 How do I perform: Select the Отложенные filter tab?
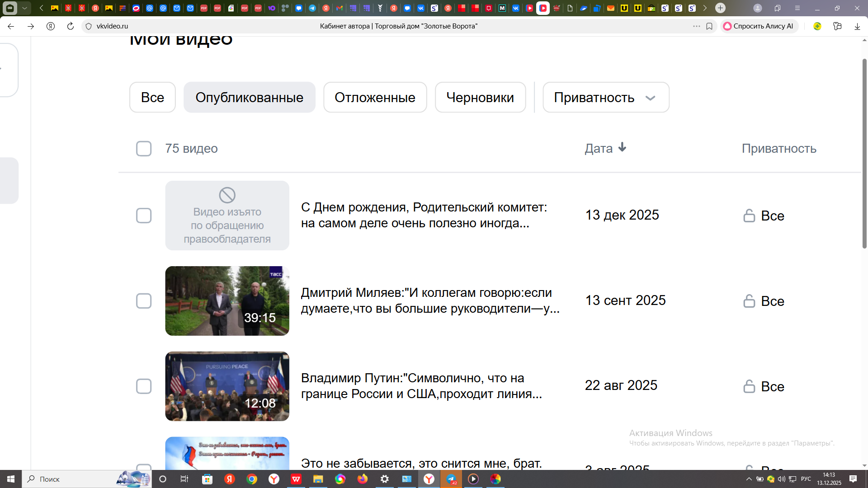tap(375, 98)
